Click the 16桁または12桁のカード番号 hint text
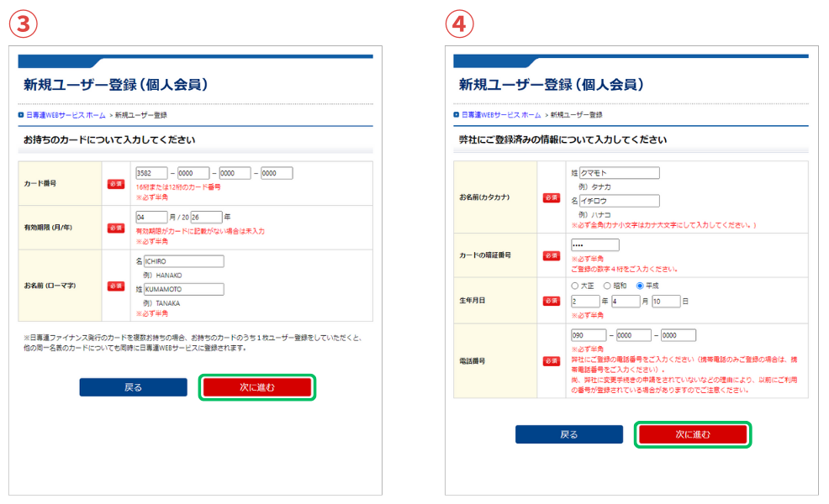This screenshot has width=829, height=504. (x=178, y=187)
